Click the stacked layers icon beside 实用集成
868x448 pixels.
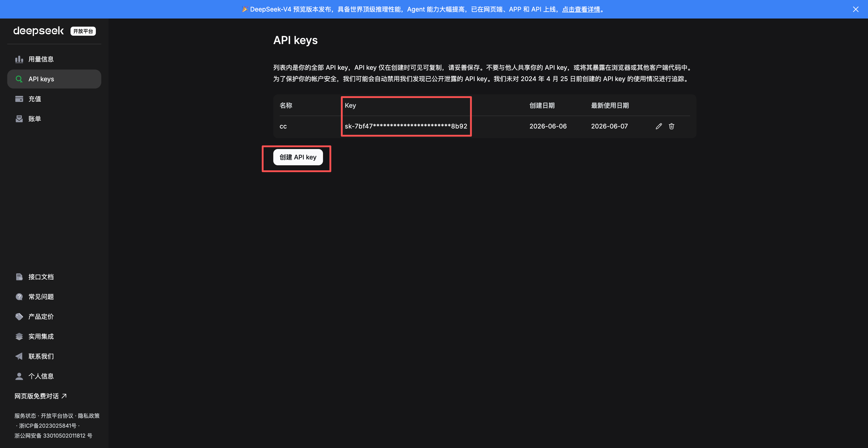(19, 336)
